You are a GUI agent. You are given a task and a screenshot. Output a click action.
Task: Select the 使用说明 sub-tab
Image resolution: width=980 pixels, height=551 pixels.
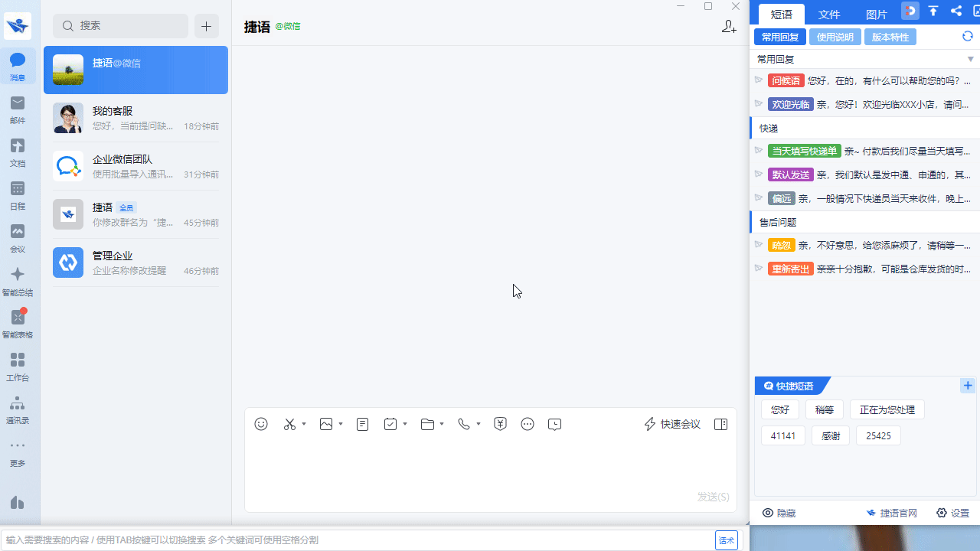[x=835, y=37]
